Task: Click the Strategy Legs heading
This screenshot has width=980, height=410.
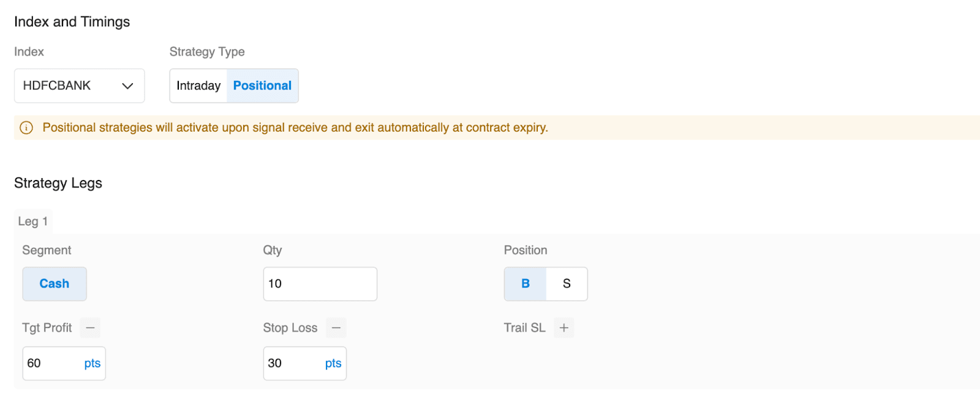Action: (58, 183)
